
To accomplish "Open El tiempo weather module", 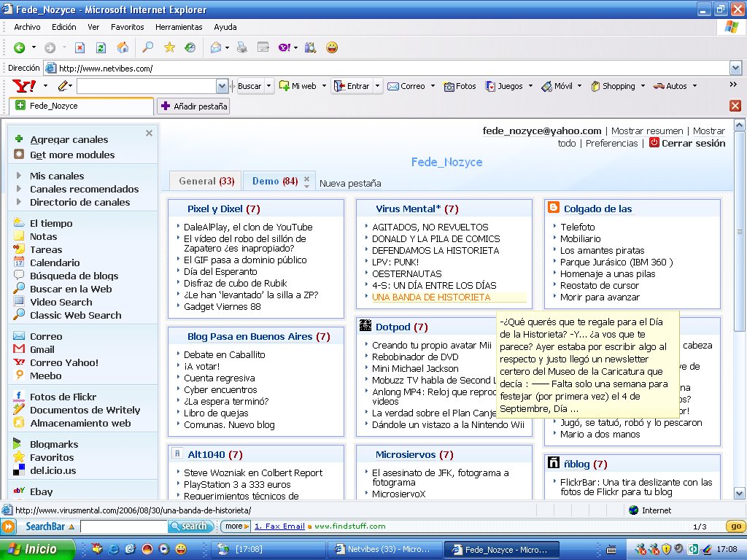I will (51, 223).
